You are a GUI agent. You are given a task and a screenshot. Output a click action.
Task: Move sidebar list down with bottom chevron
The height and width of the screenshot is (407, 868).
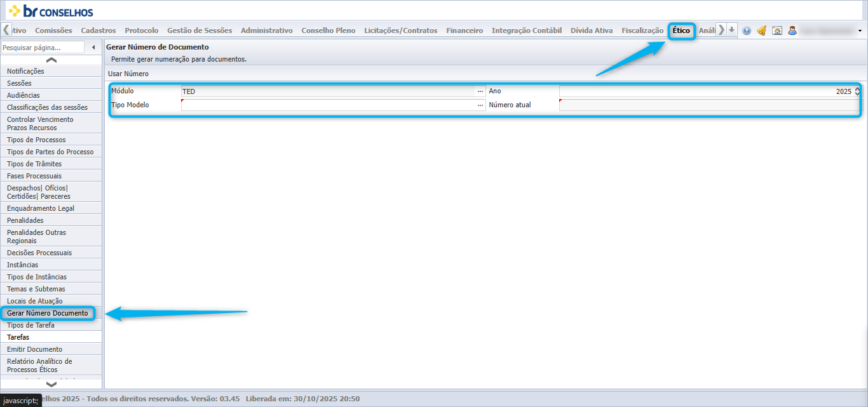tap(51, 384)
